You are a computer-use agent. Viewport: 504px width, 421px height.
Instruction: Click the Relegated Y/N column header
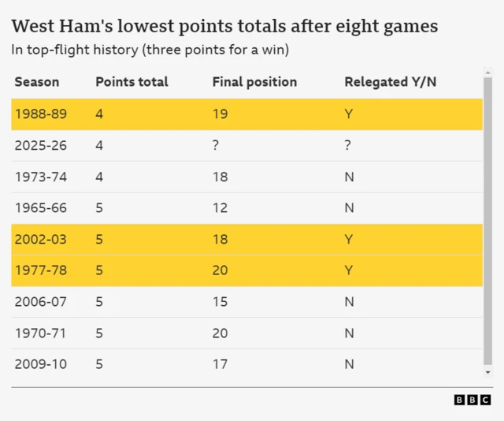(x=390, y=82)
